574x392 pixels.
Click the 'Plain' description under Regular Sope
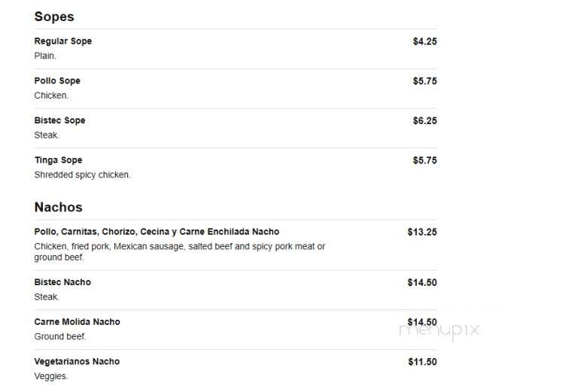pos(45,56)
